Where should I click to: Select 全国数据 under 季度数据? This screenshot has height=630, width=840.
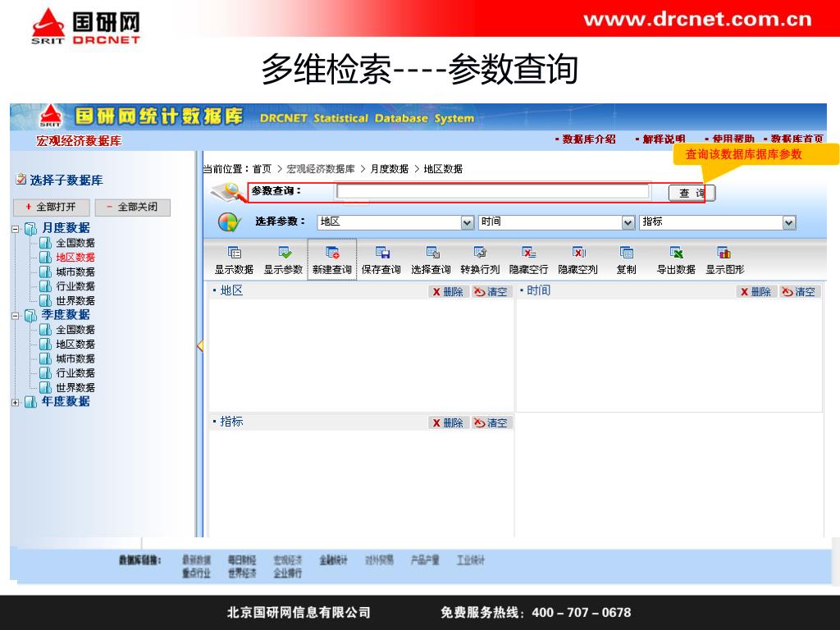pos(75,330)
